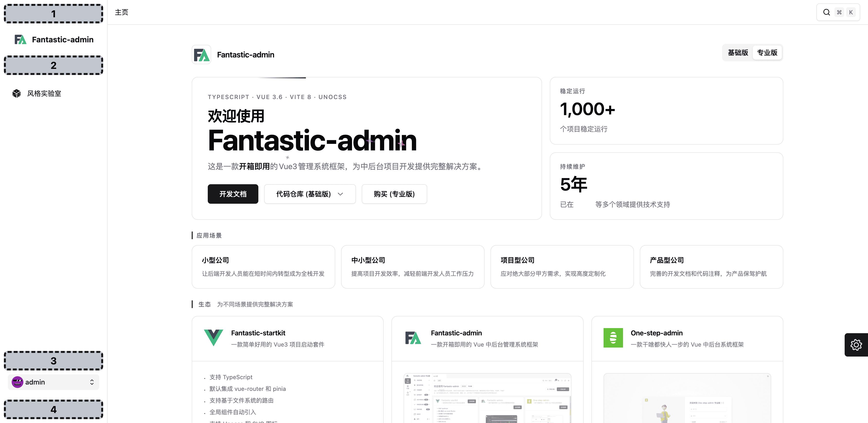Switch to the 专业版 tab
This screenshot has width=868, height=423.
point(767,53)
